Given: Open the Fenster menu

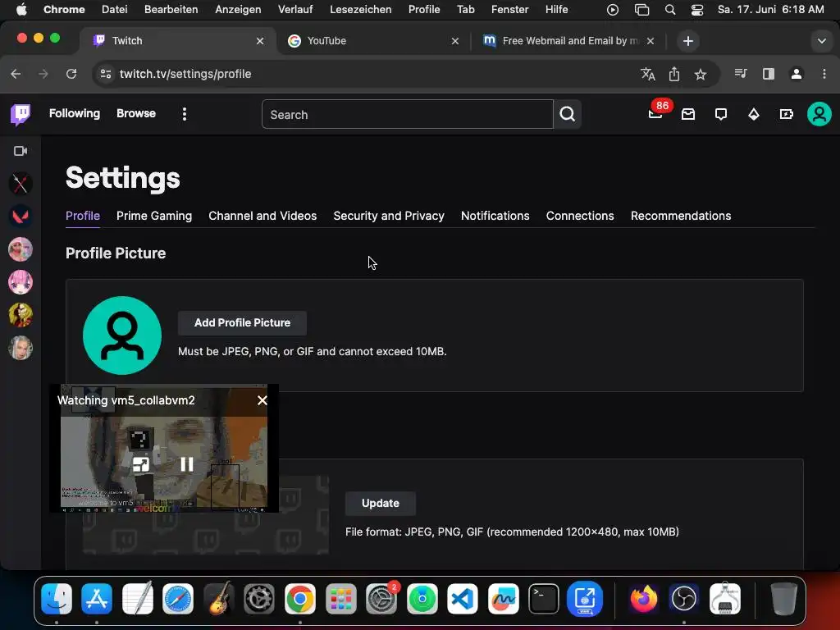Looking at the screenshot, I should pyautogui.click(x=509, y=9).
